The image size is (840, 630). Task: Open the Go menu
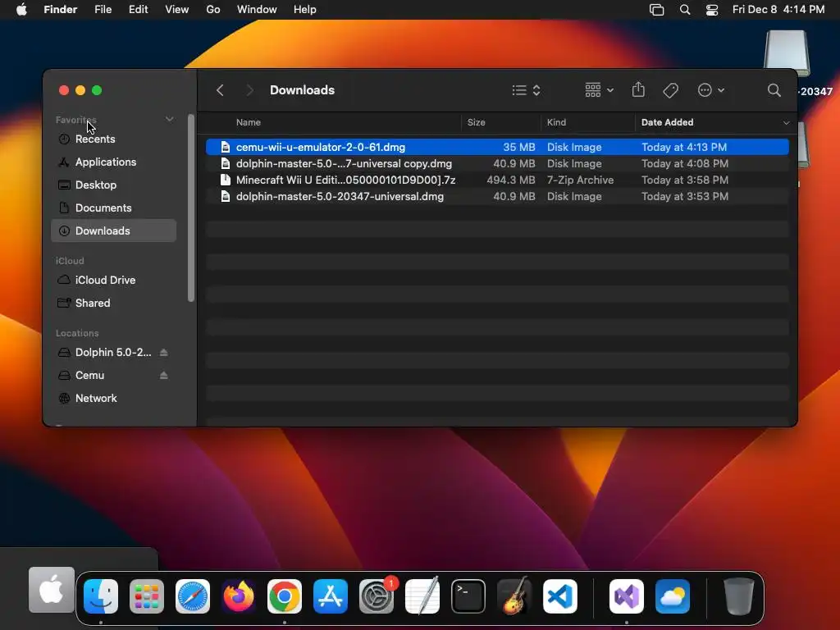coord(213,10)
